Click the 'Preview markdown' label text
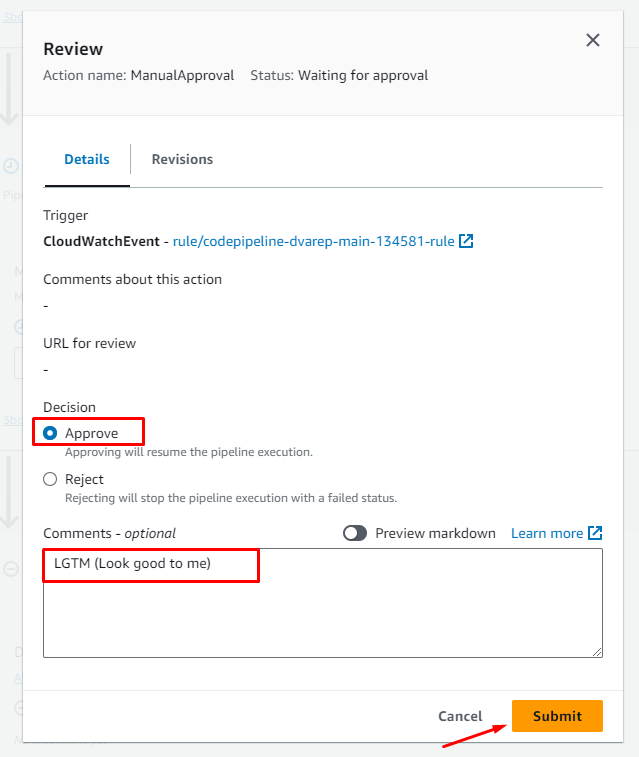639x757 pixels. click(x=435, y=533)
